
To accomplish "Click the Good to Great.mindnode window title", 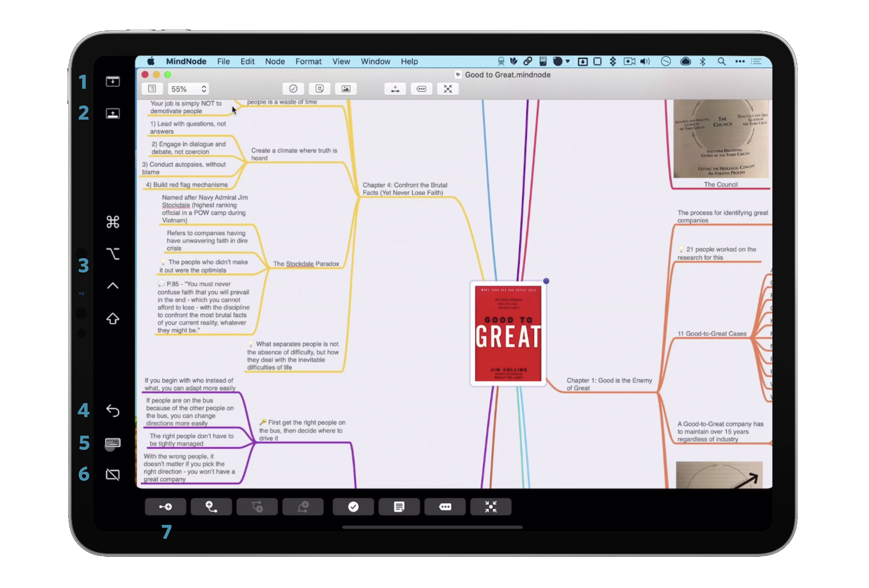I will [x=507, y=75].
